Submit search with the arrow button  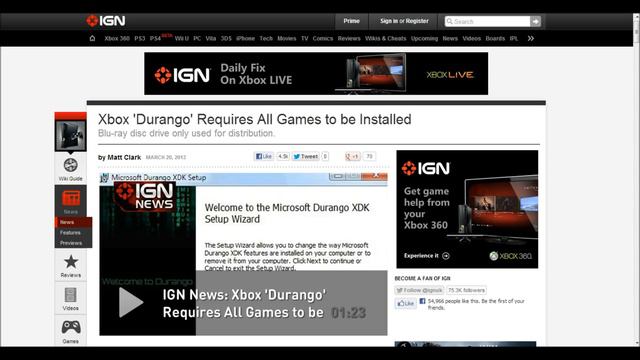pyautogui.click(x=536, y=21)
